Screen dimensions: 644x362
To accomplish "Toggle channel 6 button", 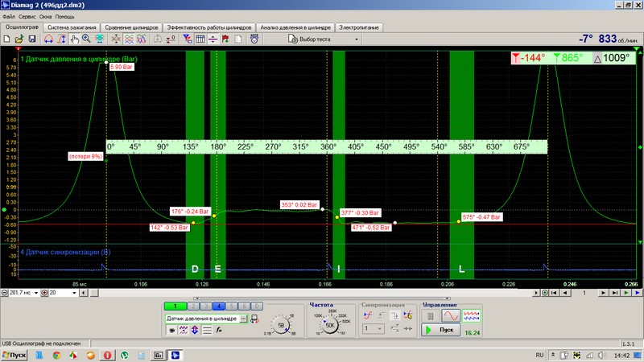I will click(245, 306).
